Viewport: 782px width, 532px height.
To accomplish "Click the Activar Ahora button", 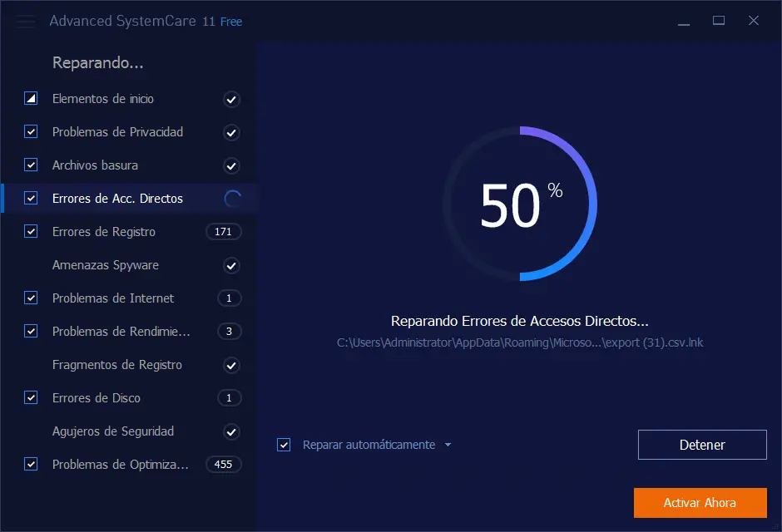I will tap(700, 503).
